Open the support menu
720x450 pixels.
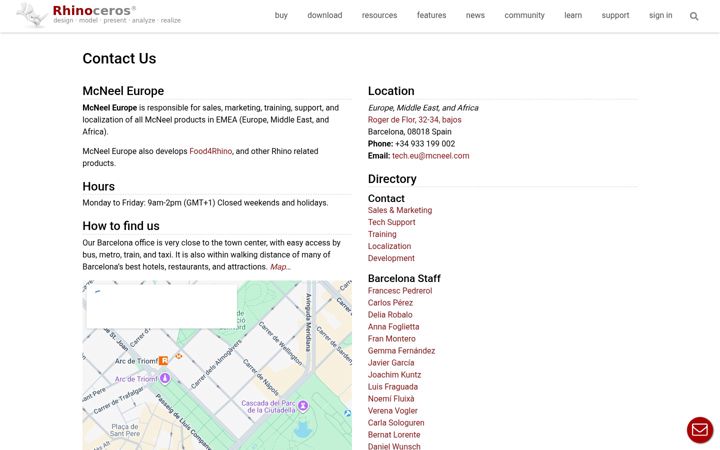(x=615, y=15)
